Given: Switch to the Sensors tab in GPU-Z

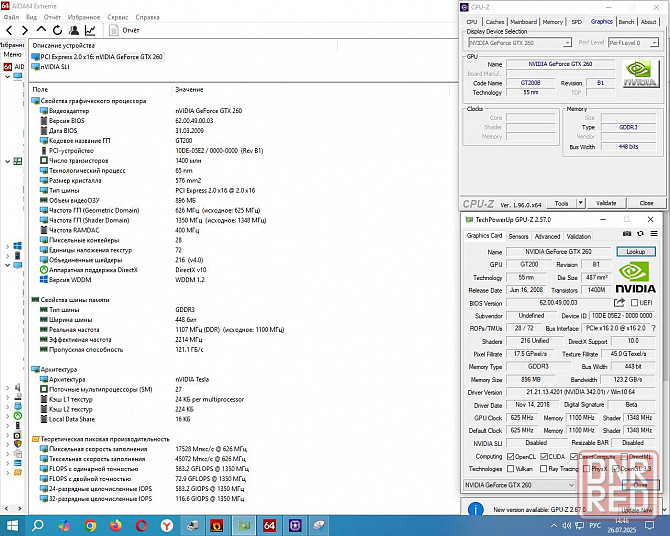Looking at the screenshot, I should (x=518, y=236).
